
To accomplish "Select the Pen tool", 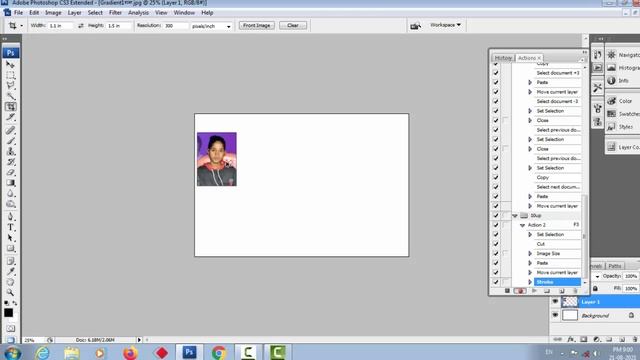I will pos(10,217).
